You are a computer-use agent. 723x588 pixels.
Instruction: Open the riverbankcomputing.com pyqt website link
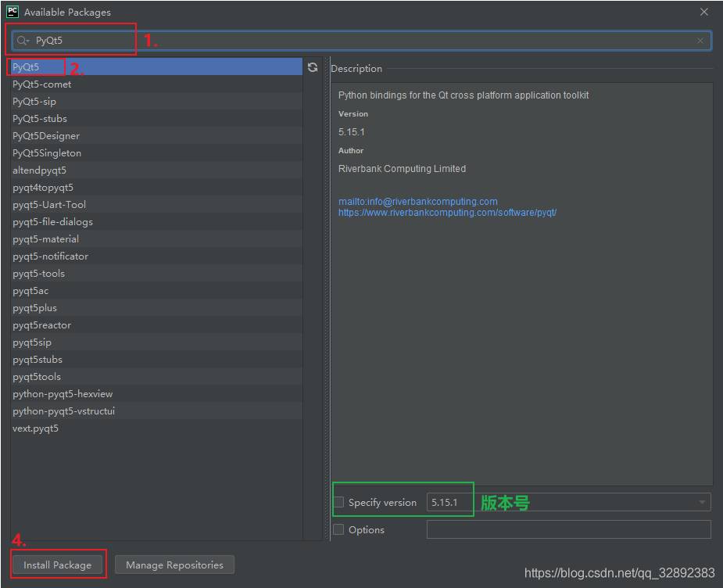click(x=447, y=212)
